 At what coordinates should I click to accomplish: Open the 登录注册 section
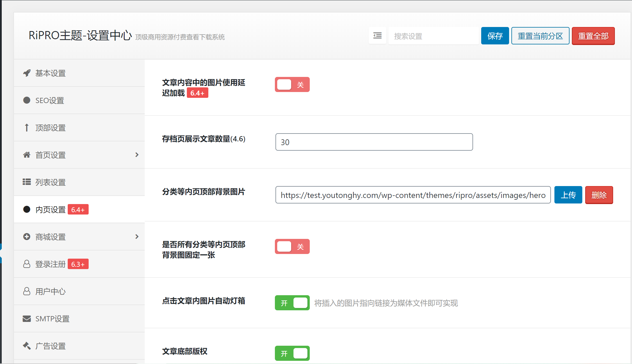pos(79,264)
